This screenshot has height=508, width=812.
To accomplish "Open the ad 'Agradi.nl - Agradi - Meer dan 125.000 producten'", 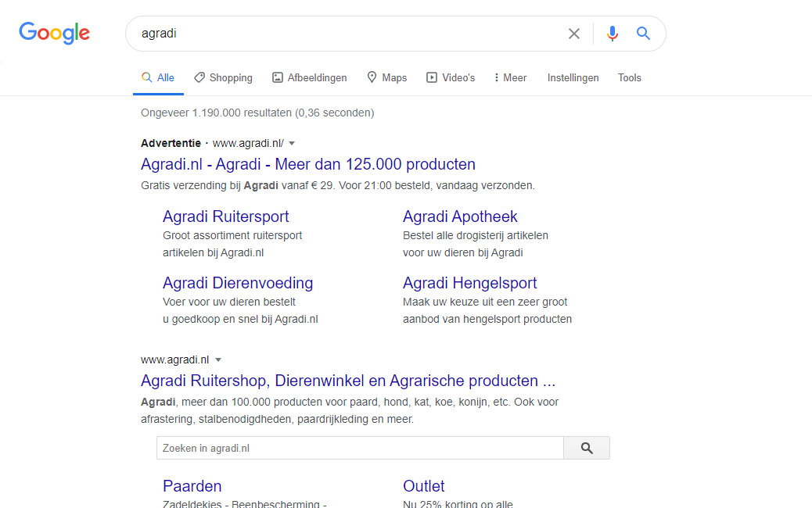I will click(x=308, y=164).
